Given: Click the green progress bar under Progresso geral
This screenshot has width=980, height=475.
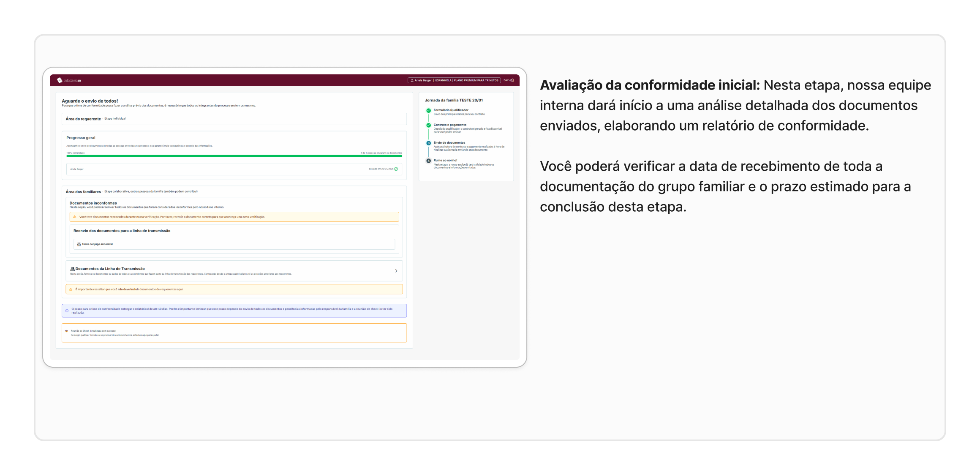Looking at the screenshot, I should [x=234, y=156].
